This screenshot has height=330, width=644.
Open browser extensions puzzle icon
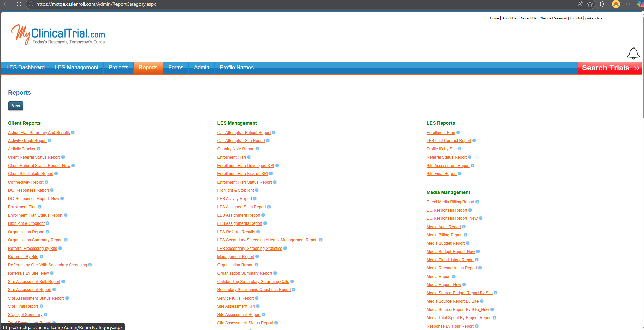tap(602, 4)
